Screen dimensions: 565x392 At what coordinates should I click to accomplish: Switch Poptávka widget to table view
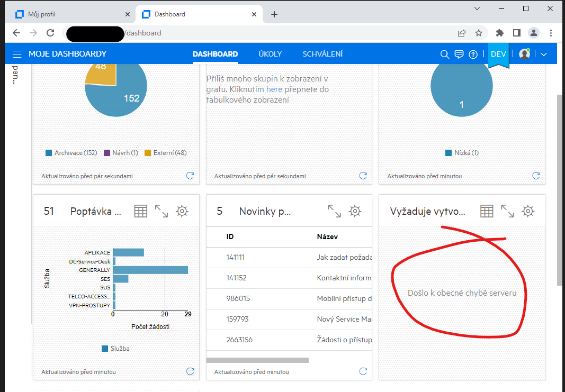click(x=140, y=211)
